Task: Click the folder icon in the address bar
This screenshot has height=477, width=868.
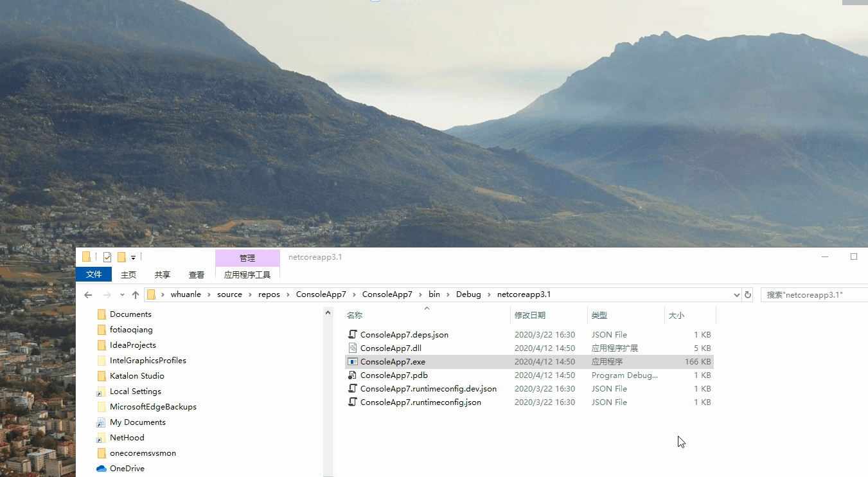Action: 152,294
